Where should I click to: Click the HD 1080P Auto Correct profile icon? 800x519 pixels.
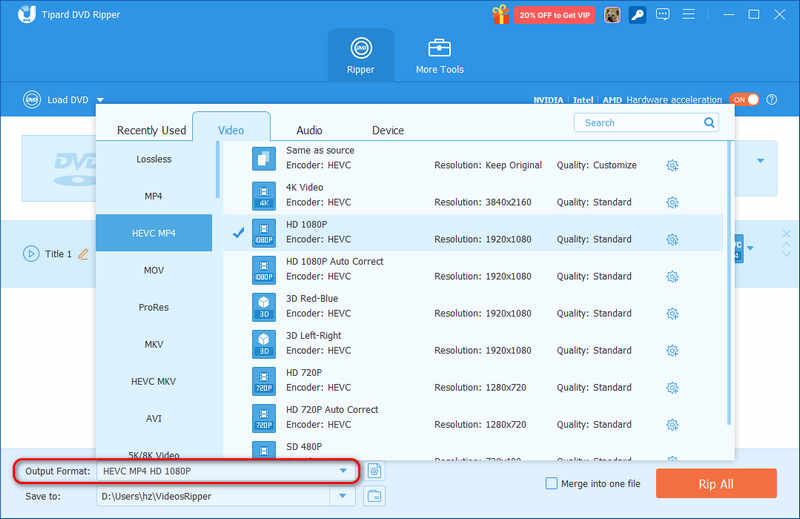click(264, 270)
